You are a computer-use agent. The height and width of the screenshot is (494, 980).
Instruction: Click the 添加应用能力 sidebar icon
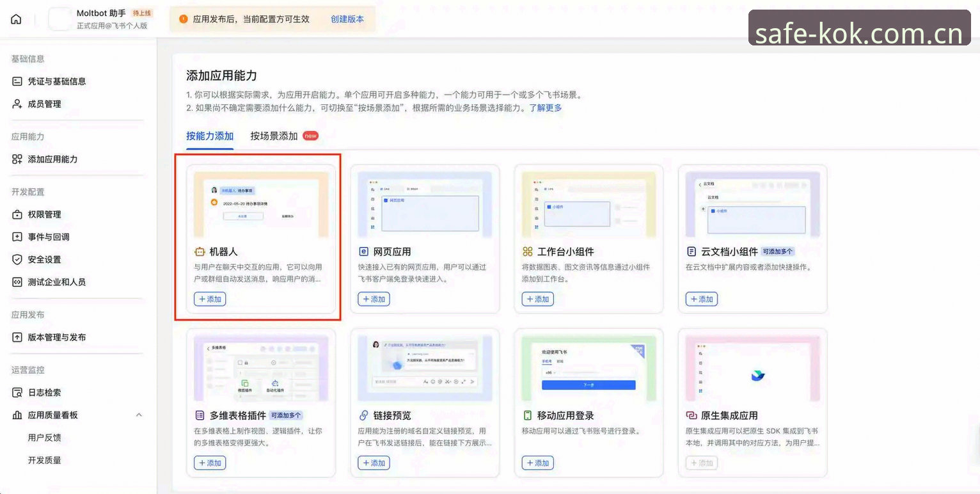point(17,159)
